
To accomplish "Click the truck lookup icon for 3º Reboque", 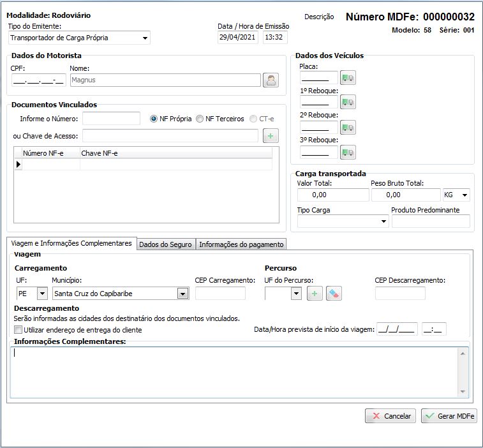I will coord(348,153).
